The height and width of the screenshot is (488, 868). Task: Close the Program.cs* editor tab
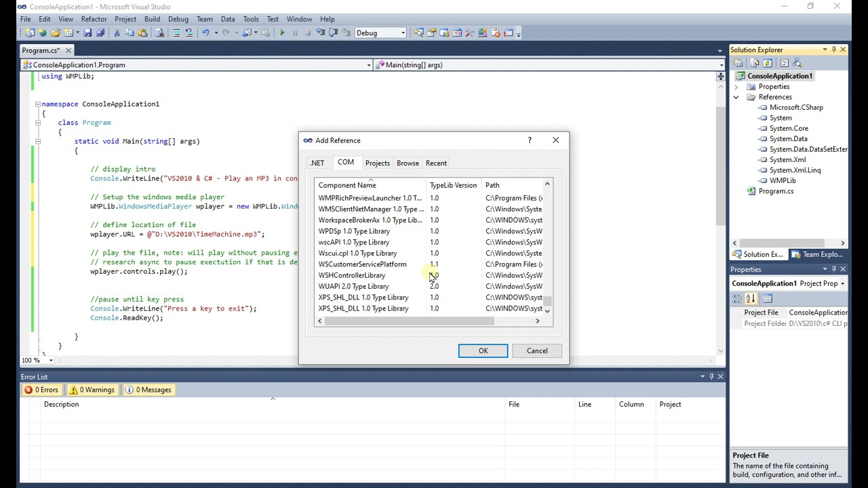[x=68, y=50]
